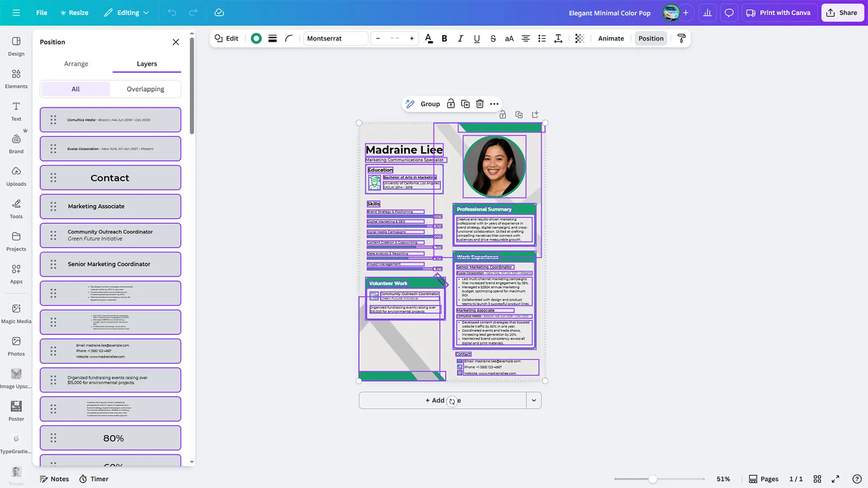Open the Elements sidebar panel
Screen dimensions: 868x488
tap(16, 79)
